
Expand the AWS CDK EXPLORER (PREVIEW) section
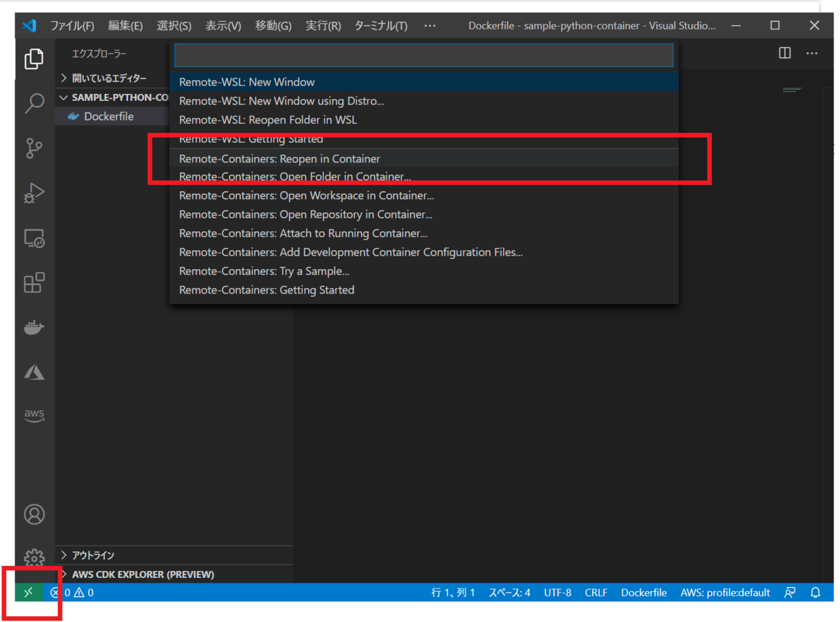[174, 574]
